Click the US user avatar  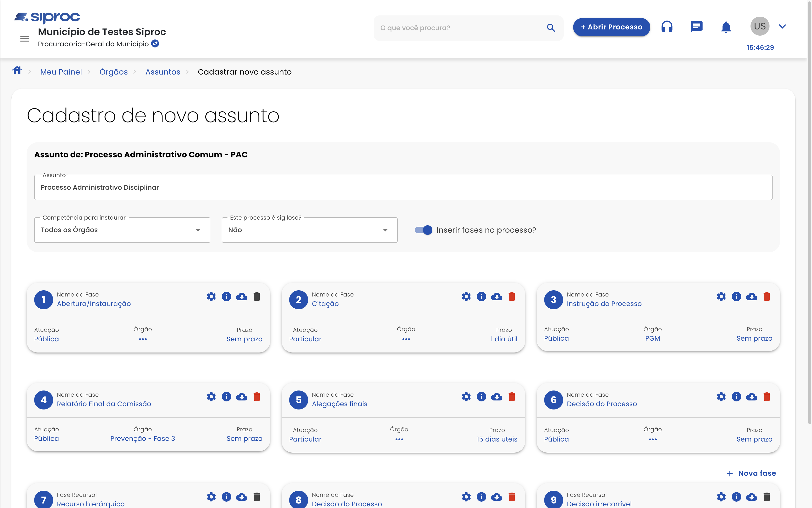click(x=760, y=26)
